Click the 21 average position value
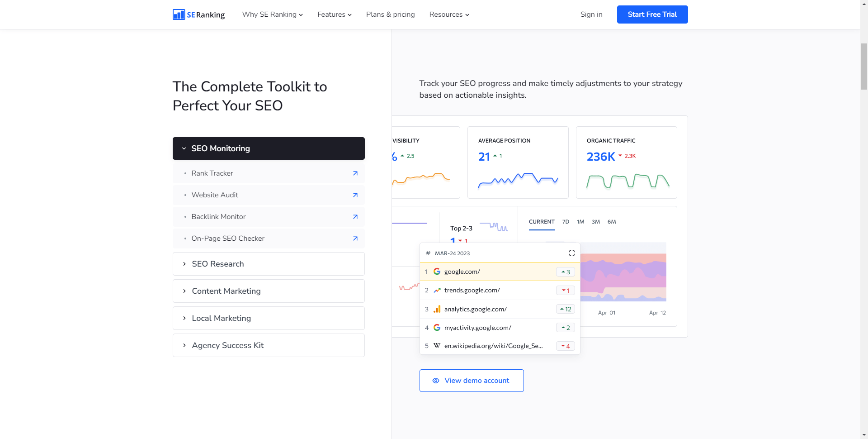 (x=484, y=157)
